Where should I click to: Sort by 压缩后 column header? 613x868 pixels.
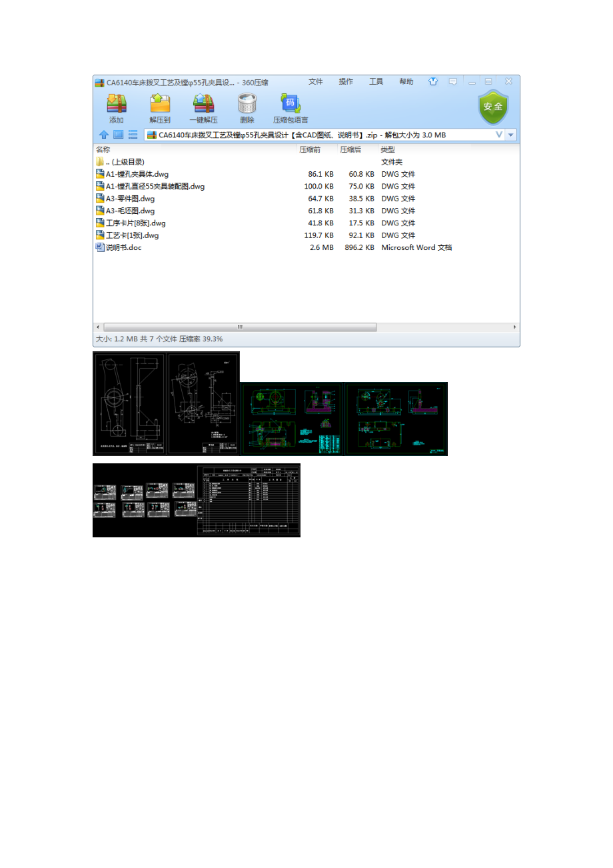pyautogui.click(x=350, y=150)
